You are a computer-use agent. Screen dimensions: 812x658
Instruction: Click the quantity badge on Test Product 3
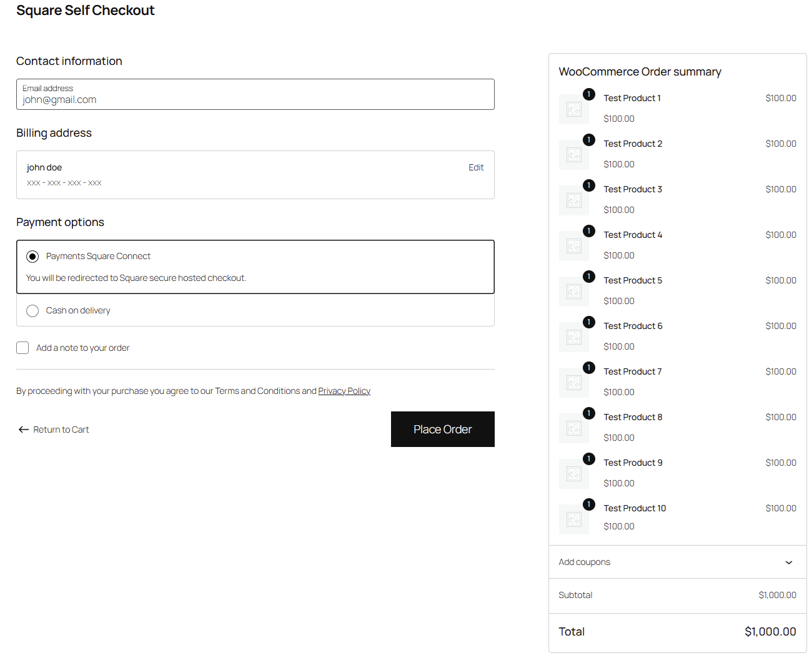[x=588, y=185]
